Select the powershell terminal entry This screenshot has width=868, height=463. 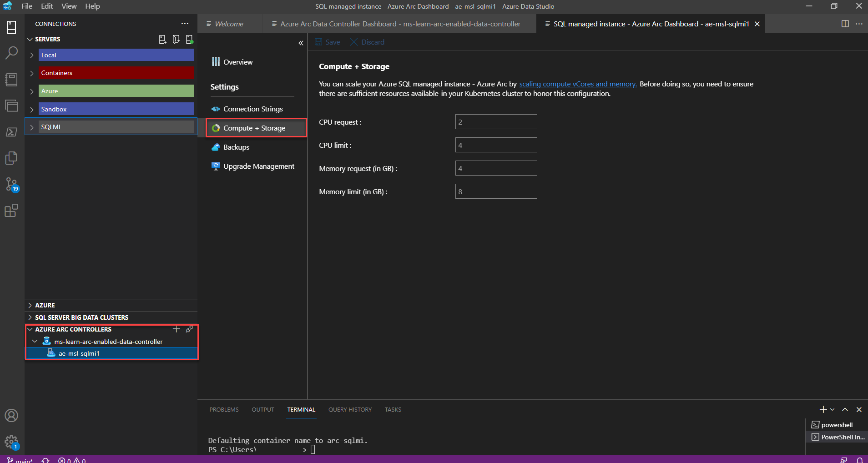point(837,425)
